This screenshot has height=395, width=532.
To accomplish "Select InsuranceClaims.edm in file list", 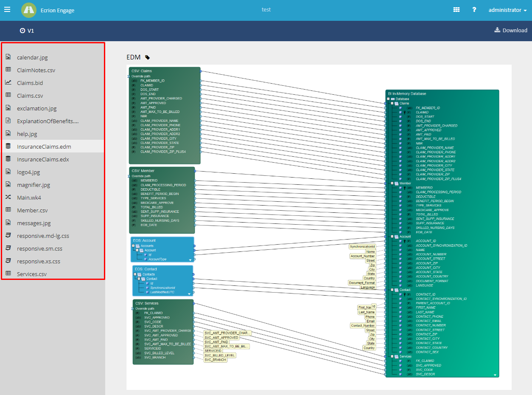I will pos(44,147).
